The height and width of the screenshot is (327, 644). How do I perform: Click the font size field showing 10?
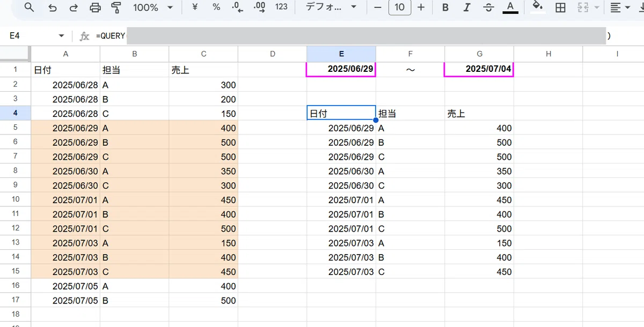pyautogui.click(x=399, y=8)
